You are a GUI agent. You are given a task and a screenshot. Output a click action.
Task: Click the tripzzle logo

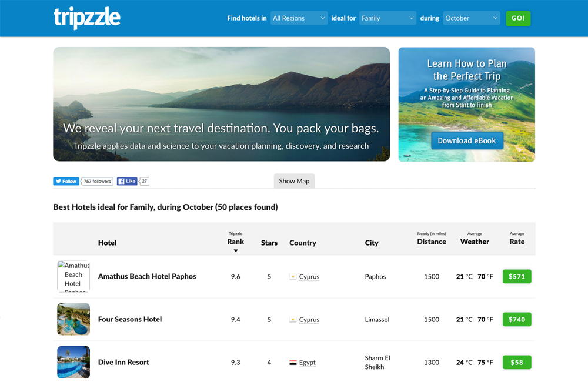(87, 18)
